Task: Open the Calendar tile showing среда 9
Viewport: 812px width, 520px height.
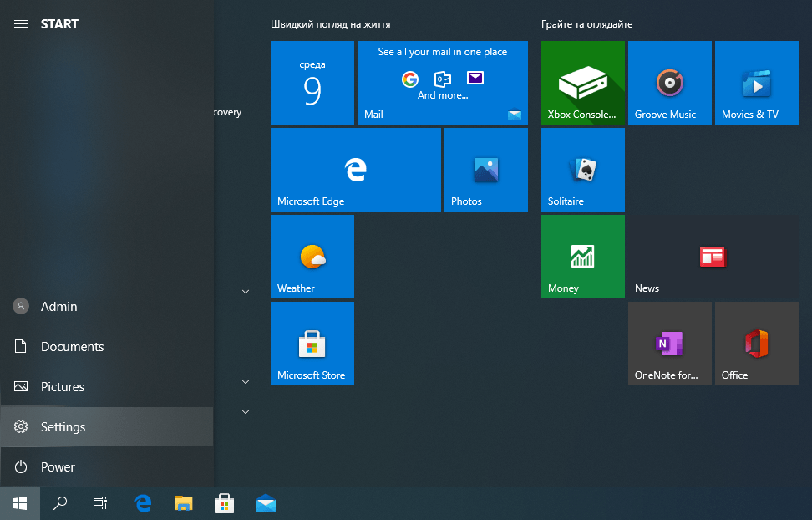Action: click(x=312, y=83)
